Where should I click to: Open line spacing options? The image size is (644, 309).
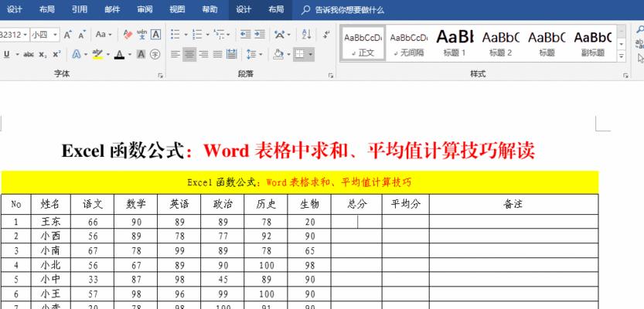click(251, 54)
